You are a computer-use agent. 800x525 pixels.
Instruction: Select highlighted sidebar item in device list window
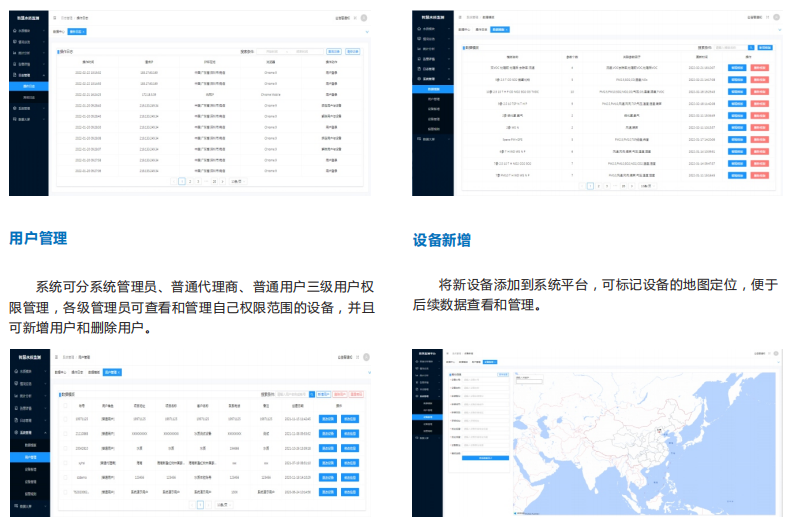coord(435,88)
